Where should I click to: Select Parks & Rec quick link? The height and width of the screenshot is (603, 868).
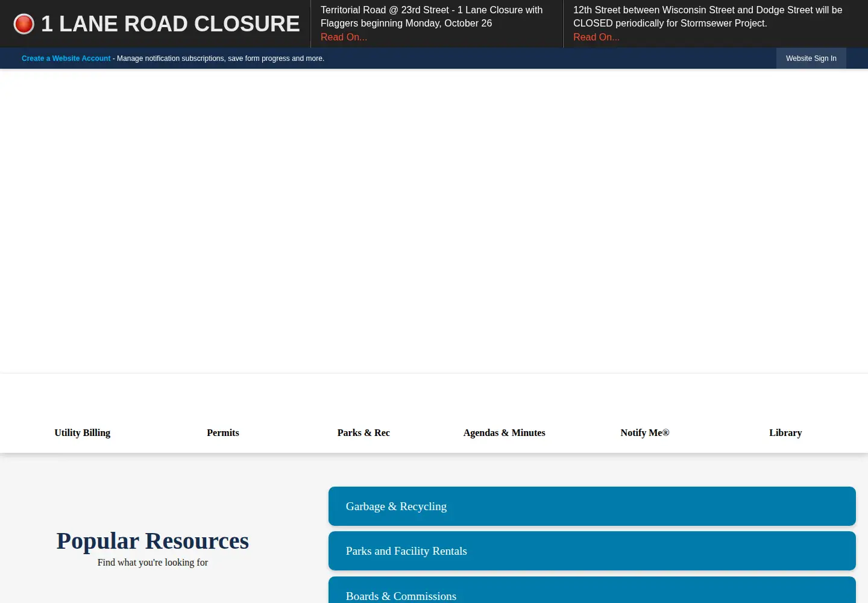(363, 433)
